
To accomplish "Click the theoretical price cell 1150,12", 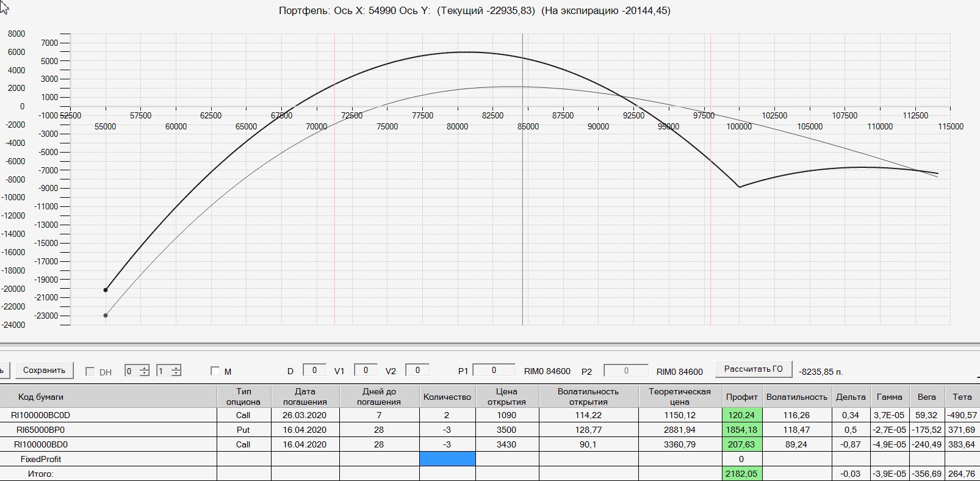I will click(680, 415).
